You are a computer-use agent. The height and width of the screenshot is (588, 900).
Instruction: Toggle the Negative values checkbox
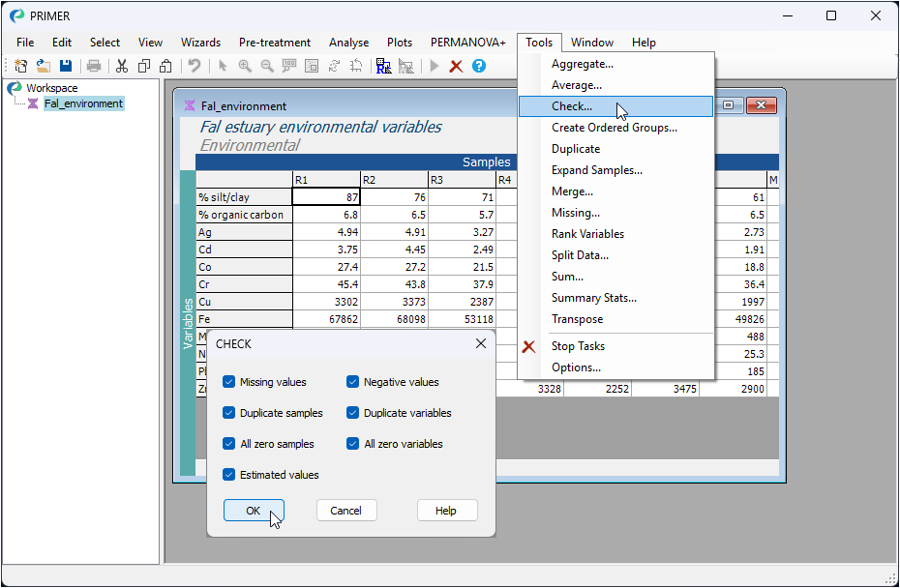coord(353,382)
